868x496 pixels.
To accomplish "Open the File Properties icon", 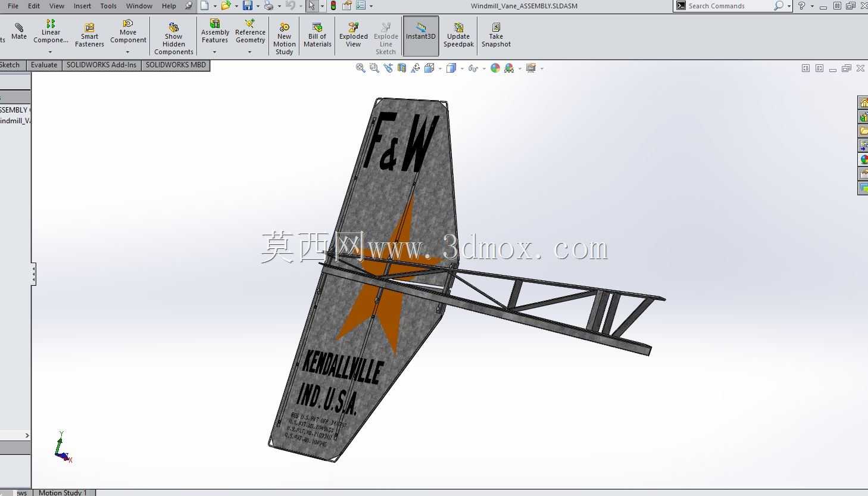I will click(346, 6).
